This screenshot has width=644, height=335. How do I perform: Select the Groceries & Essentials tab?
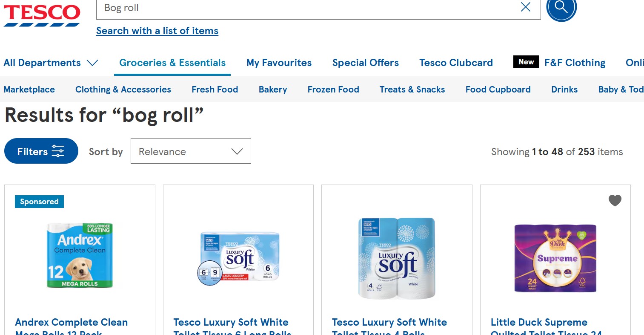click(172, 63)
